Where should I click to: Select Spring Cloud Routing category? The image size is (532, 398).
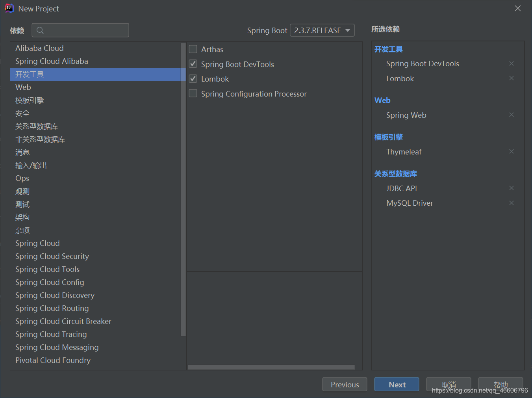pyautogui.click(x=95, y=308)
